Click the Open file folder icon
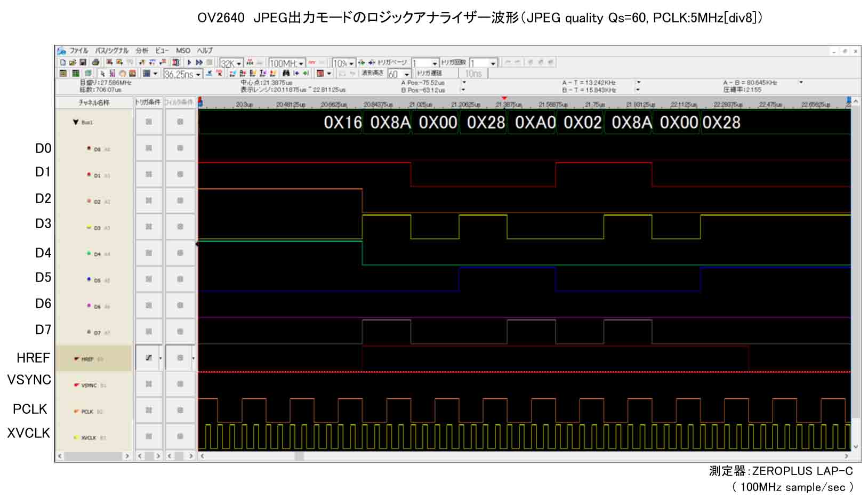Screen dimensions: 868x498 tap(73, 63)
